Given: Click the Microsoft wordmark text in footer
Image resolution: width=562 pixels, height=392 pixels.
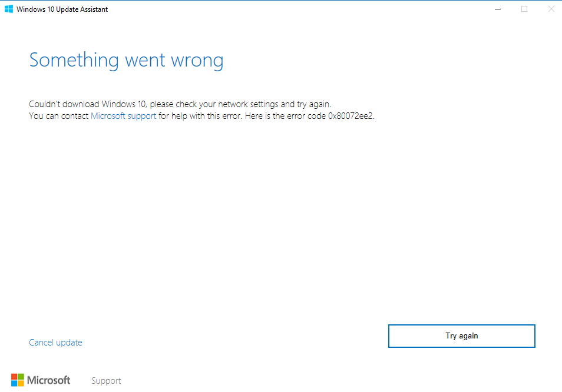Looking at the screenshot, I should click(49, 380).
